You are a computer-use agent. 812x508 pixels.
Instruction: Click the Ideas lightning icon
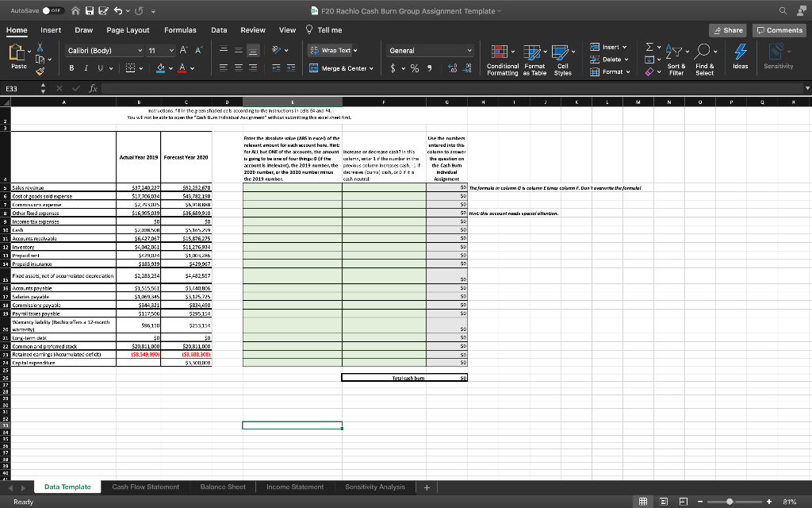[741, 56]
